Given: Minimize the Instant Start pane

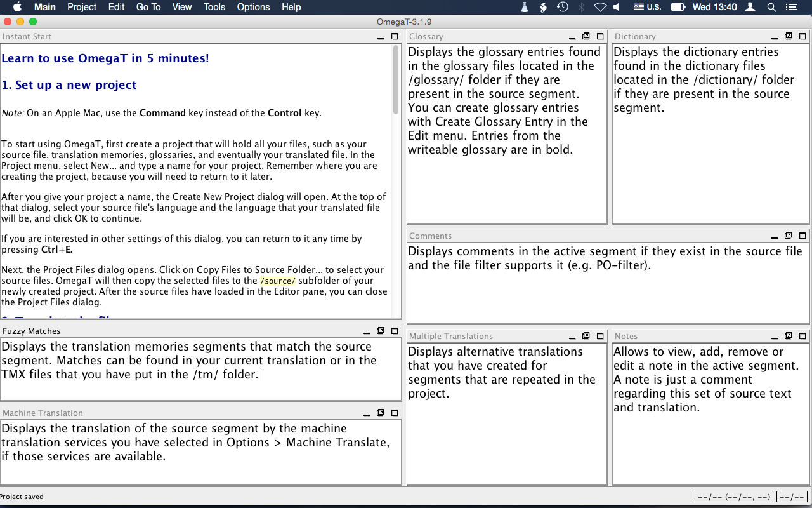Looking at the screenshot, I should (x=381, y=37).
